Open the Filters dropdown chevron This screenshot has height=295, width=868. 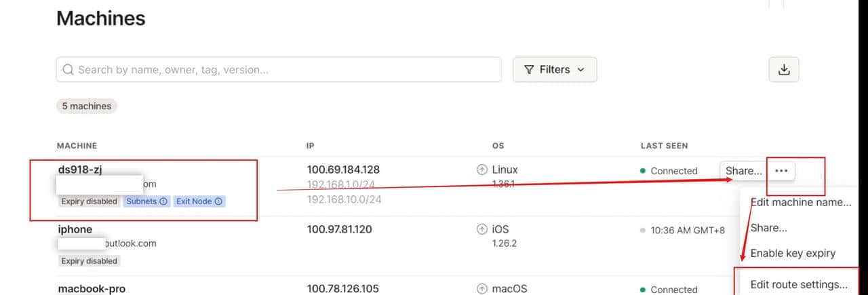point(580,70)
